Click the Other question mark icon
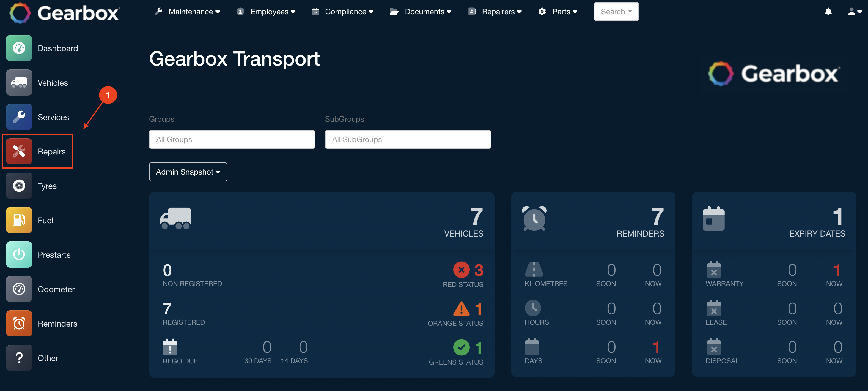 coord(19,358)
